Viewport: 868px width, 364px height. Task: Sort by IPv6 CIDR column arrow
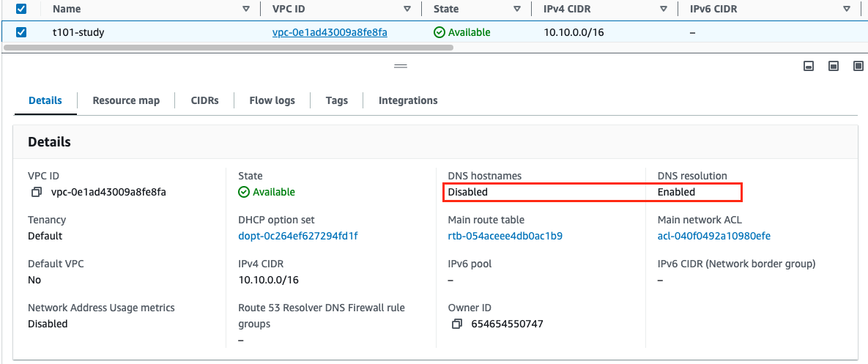(847, 9)
